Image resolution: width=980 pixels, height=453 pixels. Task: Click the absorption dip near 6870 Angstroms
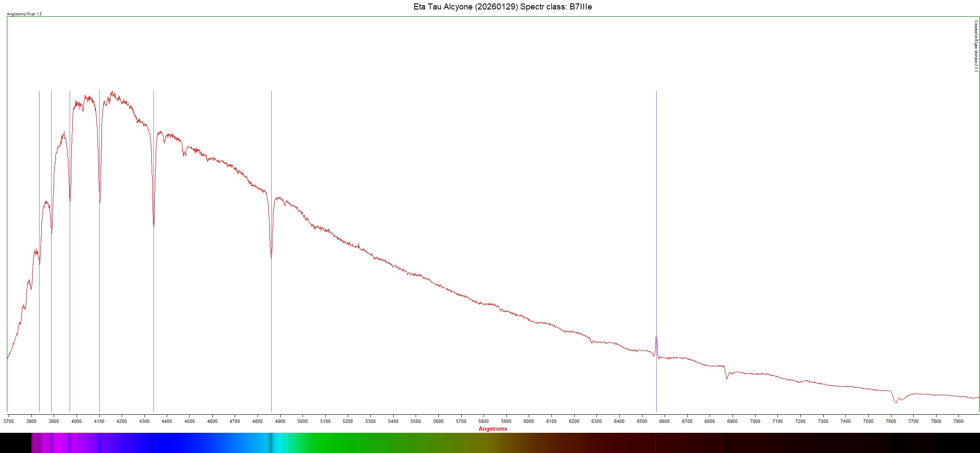tap(727, 377)
